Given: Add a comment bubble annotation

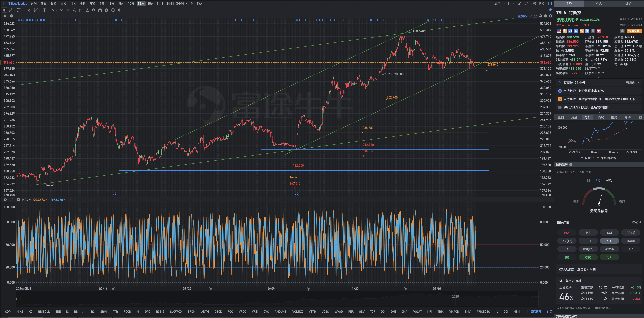Looking at the screenshot, I should click(x=68, y=10).
